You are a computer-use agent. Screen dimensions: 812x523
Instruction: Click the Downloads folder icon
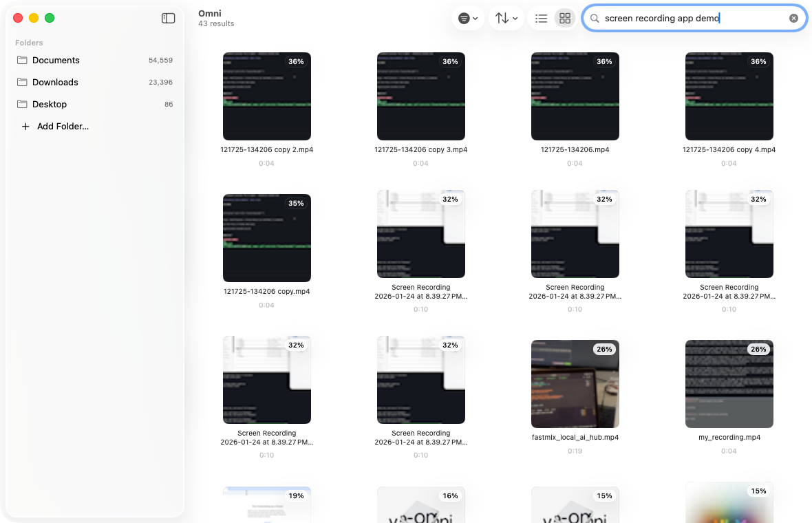(x=22, y=82)
